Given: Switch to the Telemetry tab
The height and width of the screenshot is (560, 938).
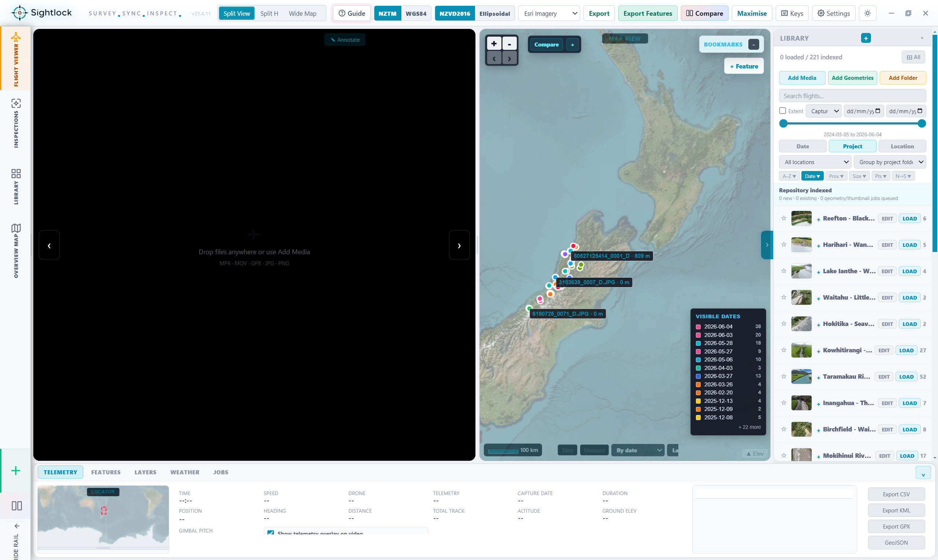Looking at the screenshot, I should coord(60,472).
